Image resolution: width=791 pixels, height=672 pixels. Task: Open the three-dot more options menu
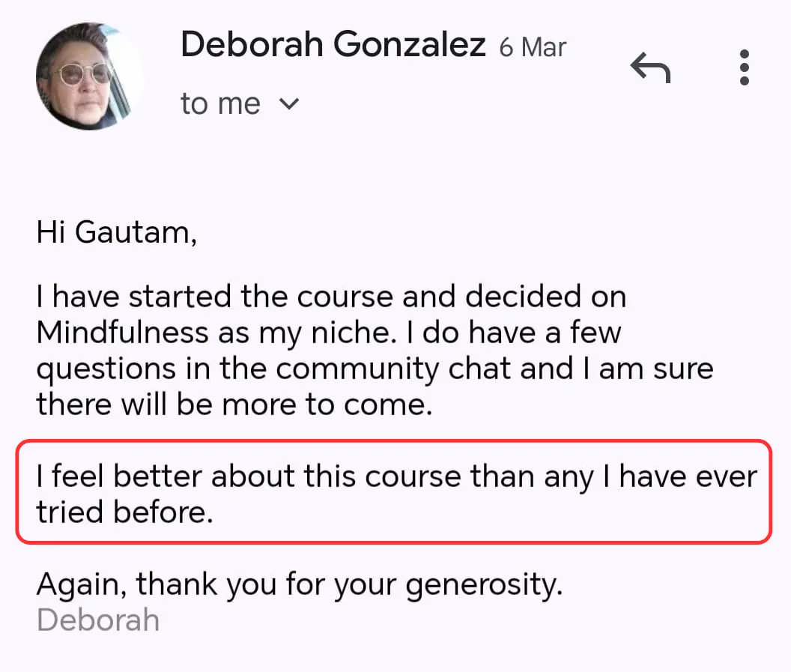[x=744, y=67]
